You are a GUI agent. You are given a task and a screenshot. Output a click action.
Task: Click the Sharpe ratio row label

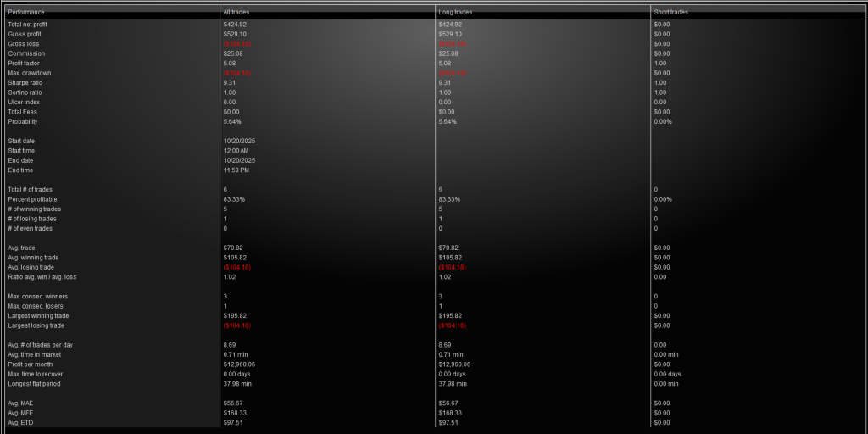pyautogui.click(x=25, y=83)
